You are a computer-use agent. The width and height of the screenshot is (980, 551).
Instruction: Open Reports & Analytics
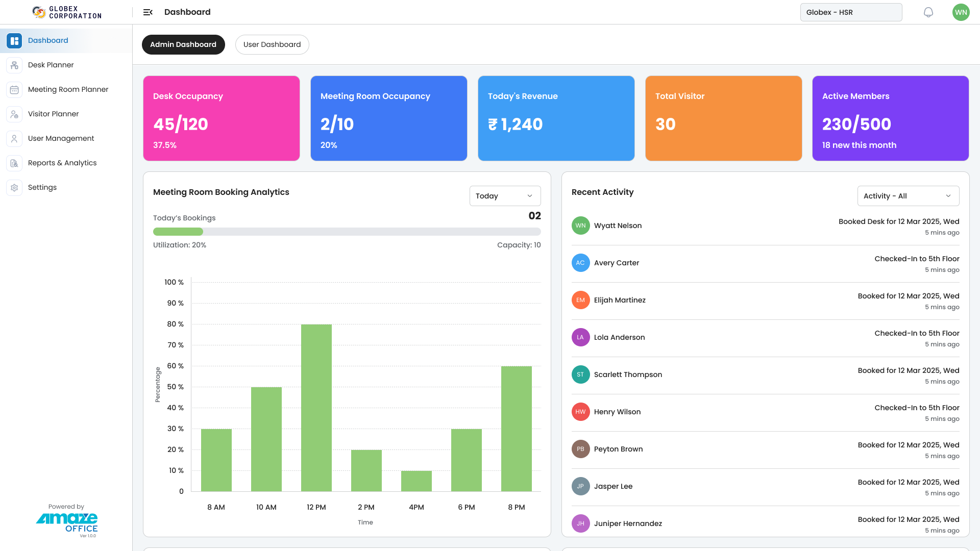62,163
